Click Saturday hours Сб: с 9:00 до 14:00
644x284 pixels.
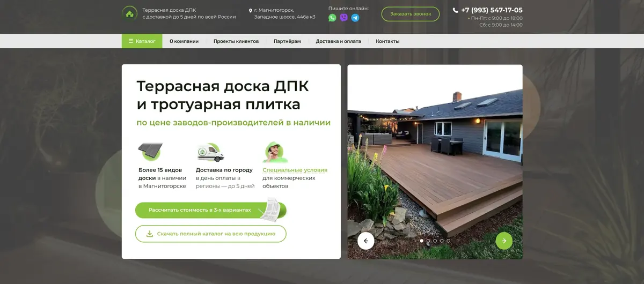click(501, 25)
